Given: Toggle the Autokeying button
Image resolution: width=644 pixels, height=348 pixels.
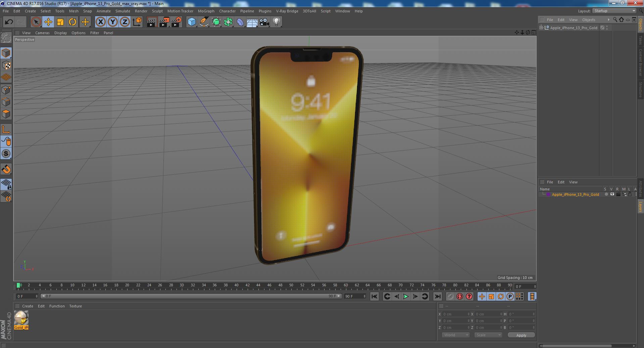Looking at the screenshot, I should coord(459,296).
